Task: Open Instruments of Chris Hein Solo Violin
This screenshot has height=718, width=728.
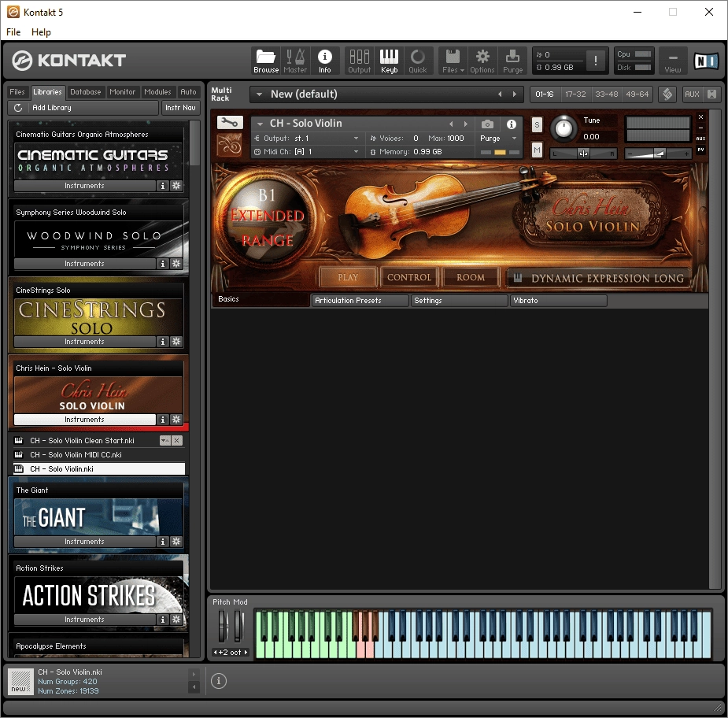Action: point(84,420)
